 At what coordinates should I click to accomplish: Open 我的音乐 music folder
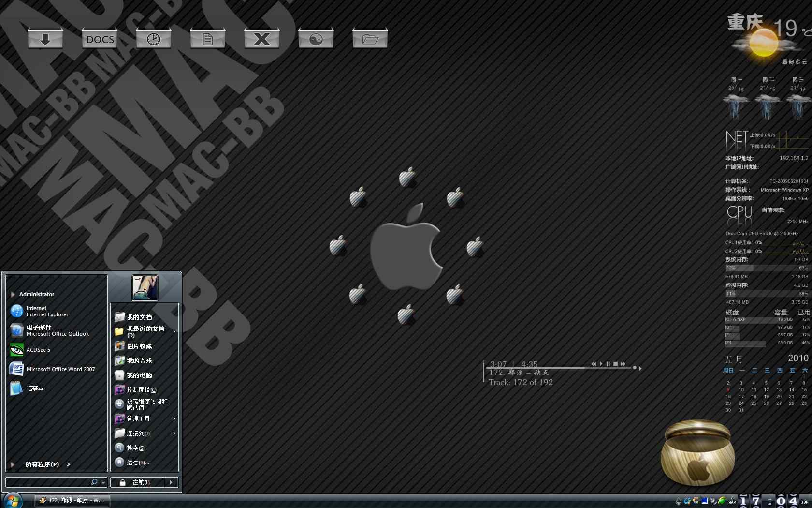click(145, 361)
